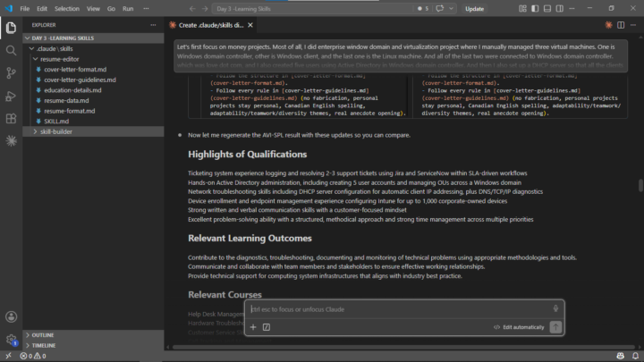Open the Search view in activity bar
The image size is (644, 362).
(11, 50)
